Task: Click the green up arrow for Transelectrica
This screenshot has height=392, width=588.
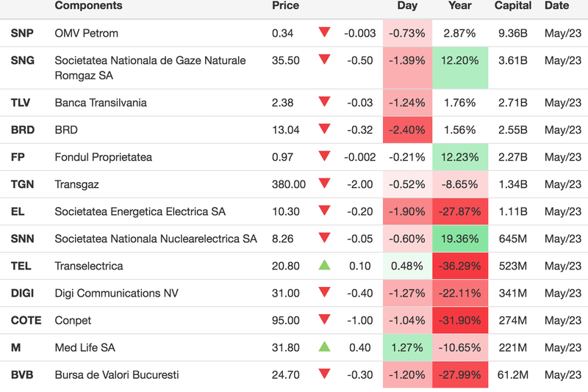Action: pos(324,265)
